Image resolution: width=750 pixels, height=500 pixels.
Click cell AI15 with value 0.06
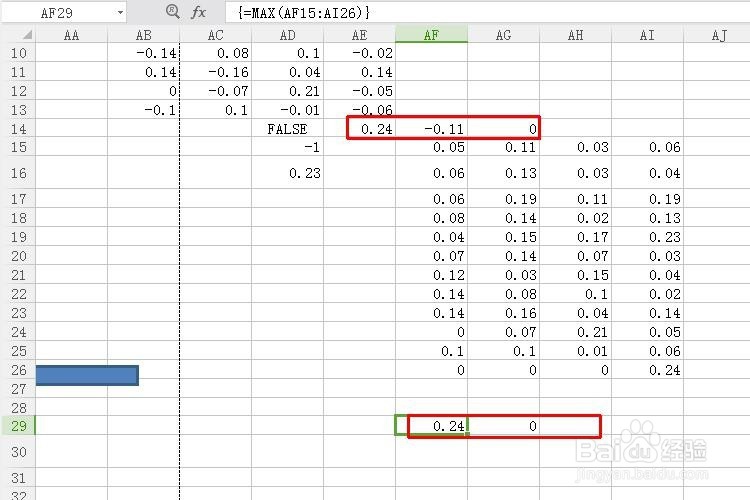[x=647, y=147]
